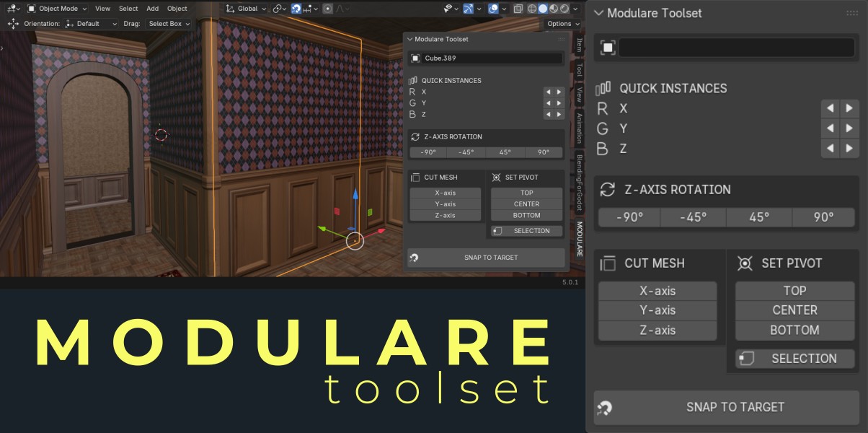Switch to solid viewport shading
This screenshot has width=868, height=433.
543,9
